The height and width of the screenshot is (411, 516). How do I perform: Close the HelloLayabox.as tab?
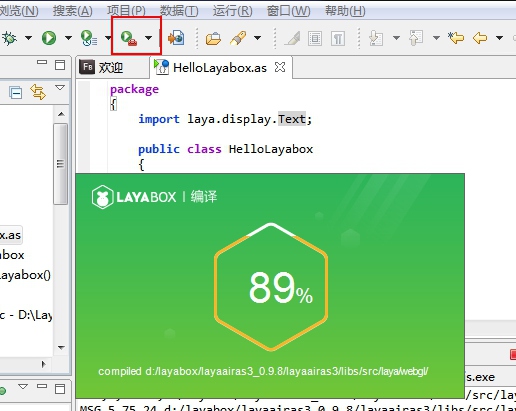click(x=280, y=67)
